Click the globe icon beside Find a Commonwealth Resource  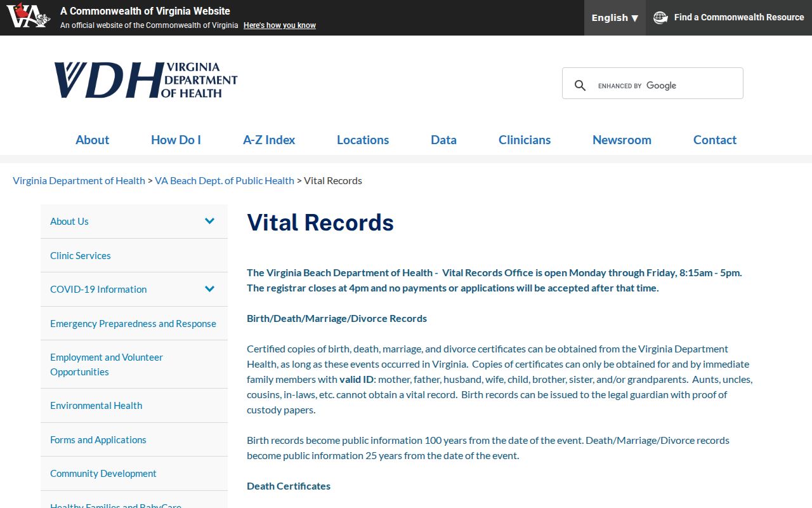pos(660,18)
